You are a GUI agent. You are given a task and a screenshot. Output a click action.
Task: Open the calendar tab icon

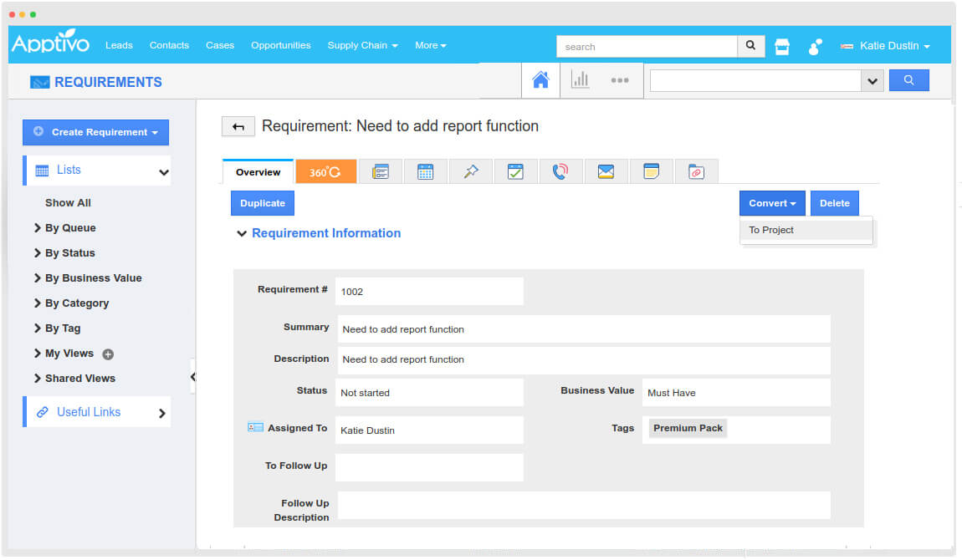(x=425, y=171)
